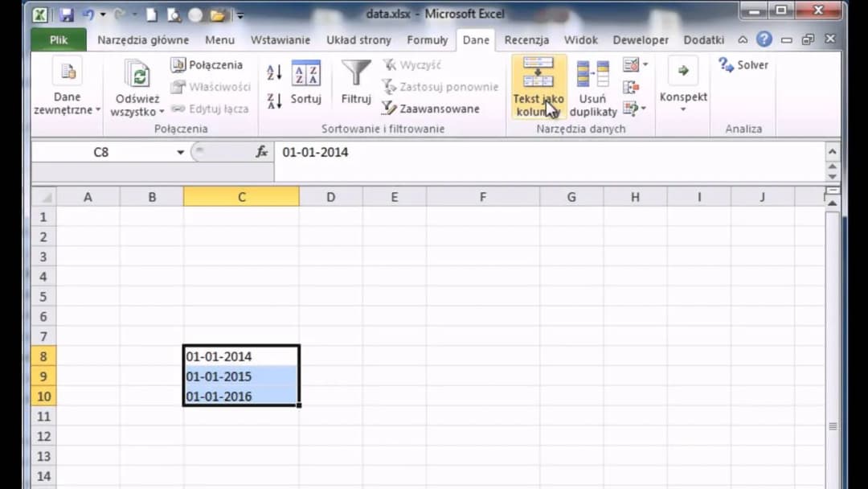This screenshot has height=489, width=868.
Task: Launch the Solver add-in
Action: tap(743, 65)
